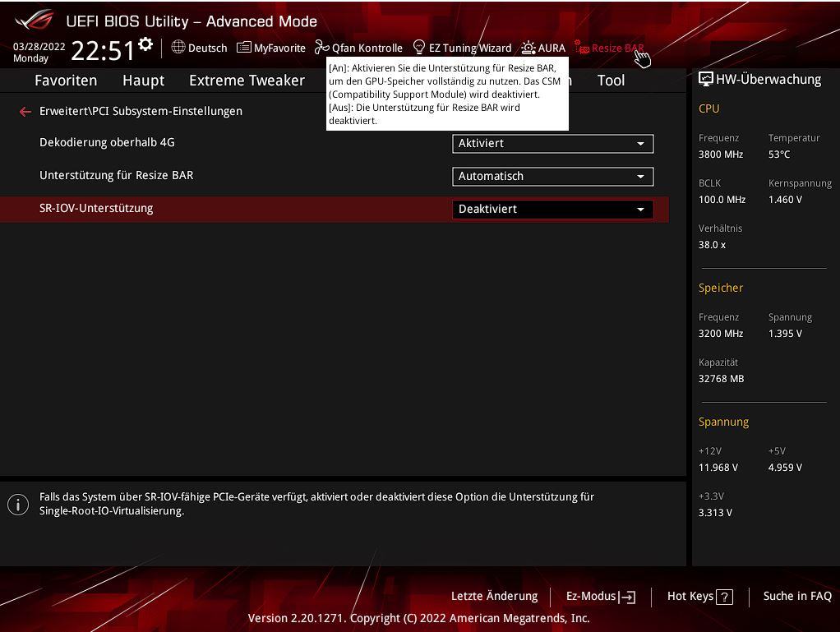
Task: Click +5V reading 4.959 V
Action: coord(785,468)
